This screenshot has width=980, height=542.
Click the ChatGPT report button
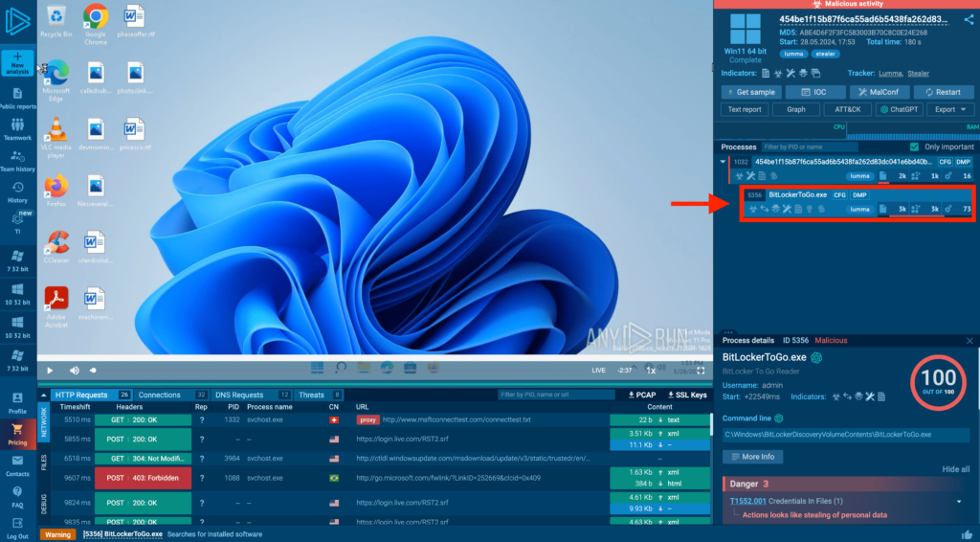tap(899, 109)
